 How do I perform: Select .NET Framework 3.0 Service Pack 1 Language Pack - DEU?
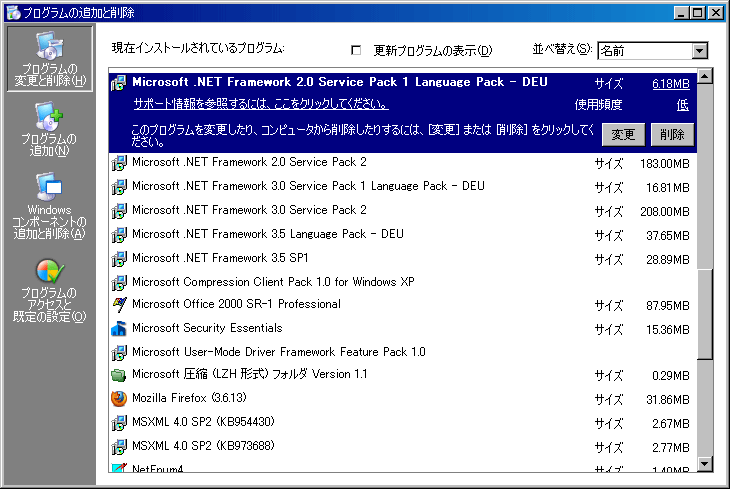[403, 187]
